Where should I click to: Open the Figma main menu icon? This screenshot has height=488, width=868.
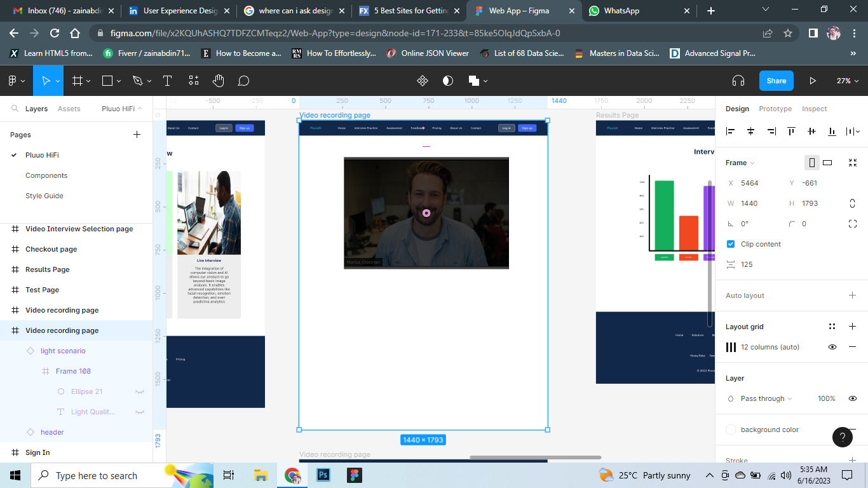[13, 81]
